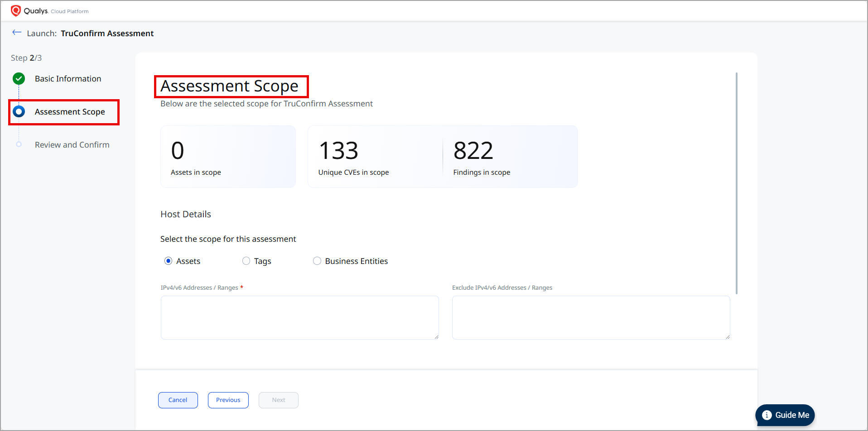Click the 133 Unique CVEs in scope count
The width and height of the screenshot is (868, 431).
point(338,151)
